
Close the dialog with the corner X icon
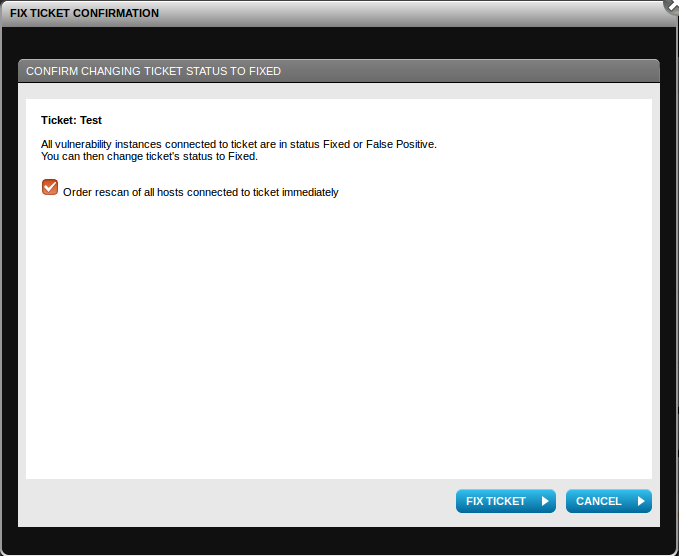click(x=672, y=6)
